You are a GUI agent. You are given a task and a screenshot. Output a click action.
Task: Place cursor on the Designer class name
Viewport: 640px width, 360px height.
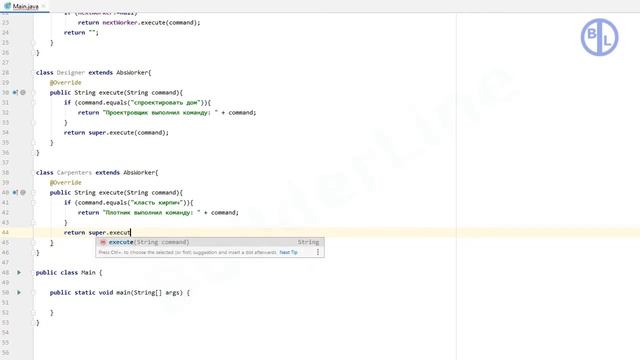[x=71, y=73]
